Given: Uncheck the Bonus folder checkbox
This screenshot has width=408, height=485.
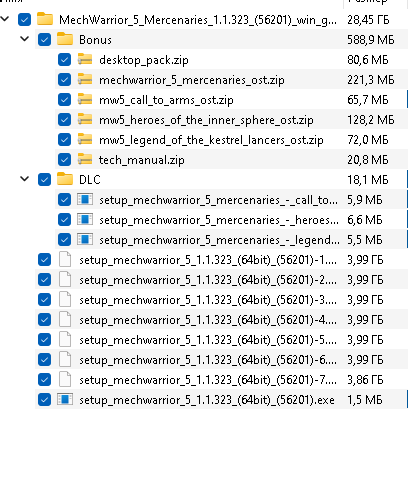Looking at the screenshot, I should 44,39.
